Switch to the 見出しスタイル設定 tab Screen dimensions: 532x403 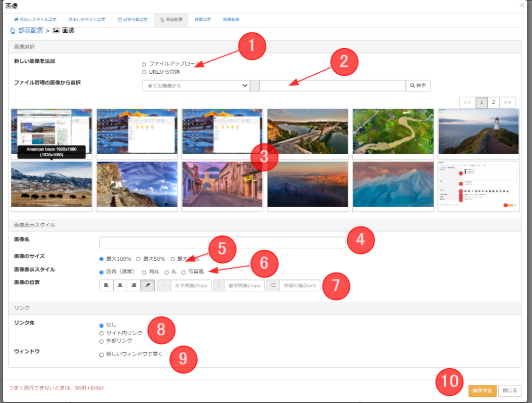pos(35,20)
